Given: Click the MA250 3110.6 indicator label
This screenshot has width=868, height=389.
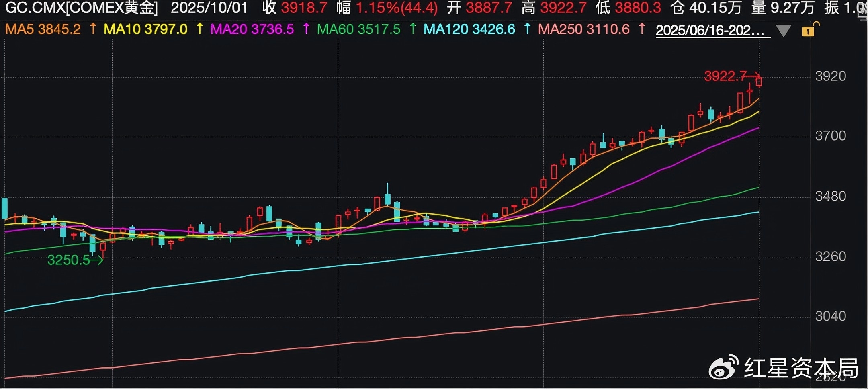Looking at the screenshot, I should coord(583,29).
